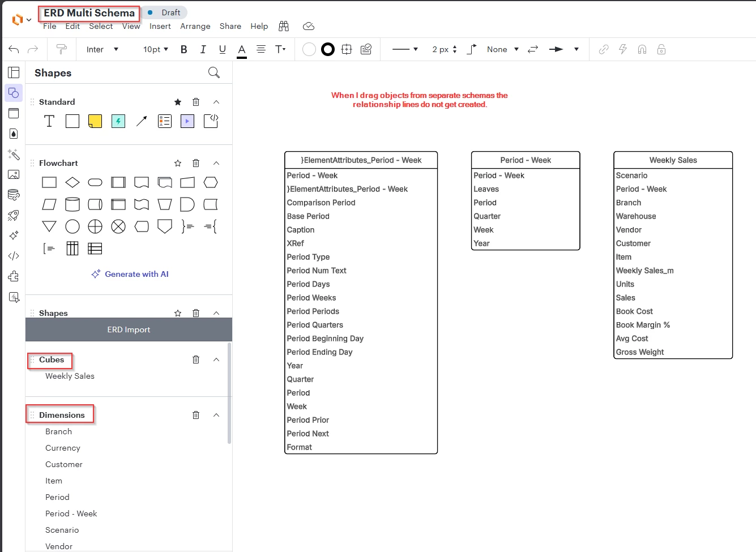Click the Lucidchart logo dropdown
This screenshot has width=756, height=552.
21,20
